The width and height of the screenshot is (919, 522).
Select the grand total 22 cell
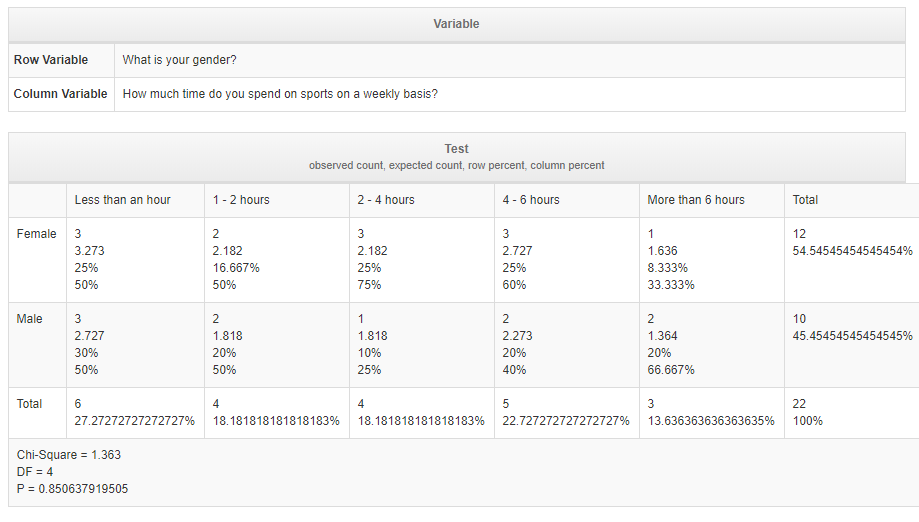click(x=852, y=413)
